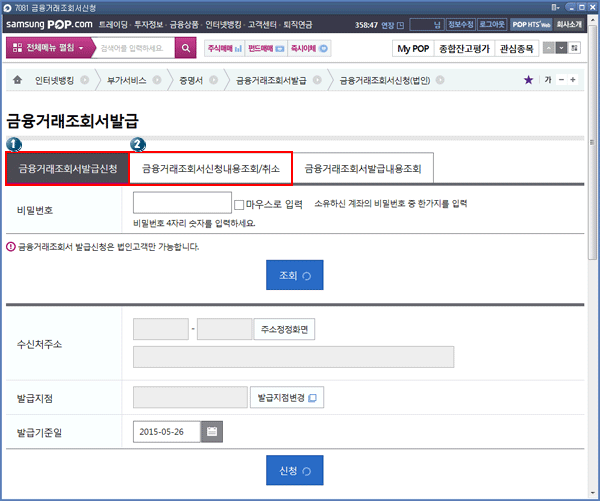Click the magnifier search button
Viewport: 600px width, 501px height.
point(186,48)
